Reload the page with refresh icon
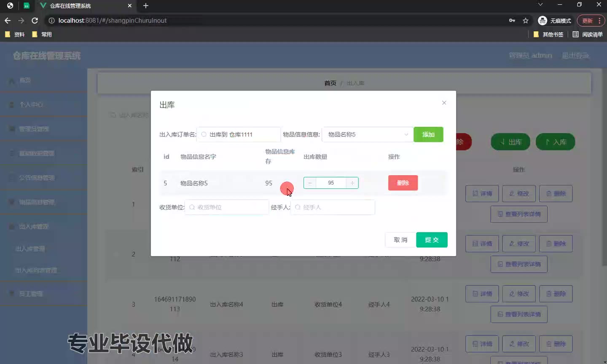Image resolution: width=607 pixels, height=364 pixels. tap(35, 20)
